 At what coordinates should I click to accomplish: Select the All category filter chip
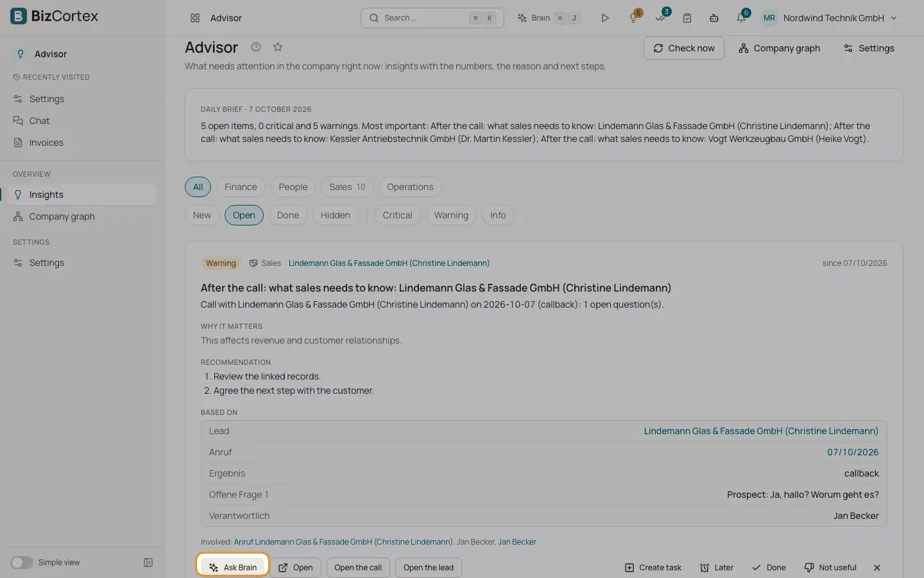pyautogui.click(x=198, y=187)
